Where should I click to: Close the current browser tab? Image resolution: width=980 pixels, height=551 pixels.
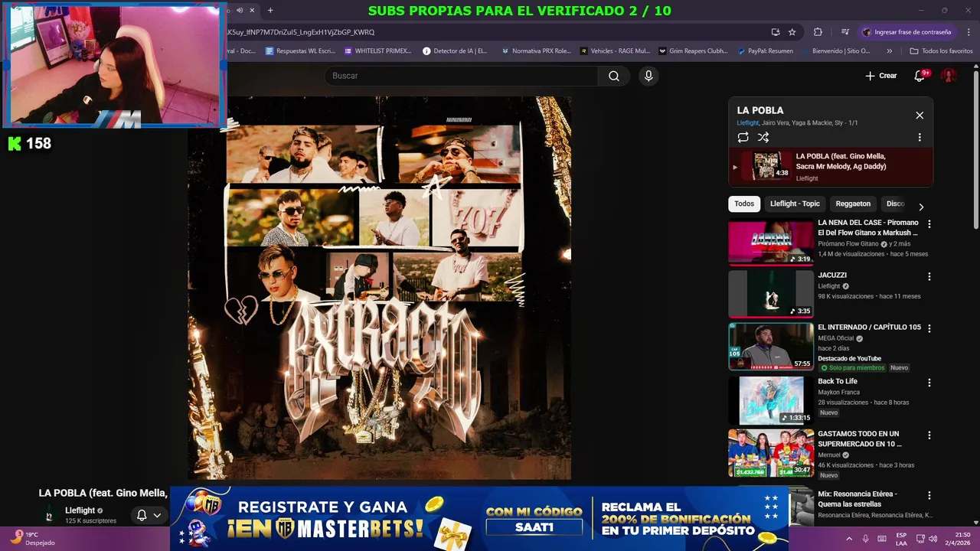(x=252, y=10)
